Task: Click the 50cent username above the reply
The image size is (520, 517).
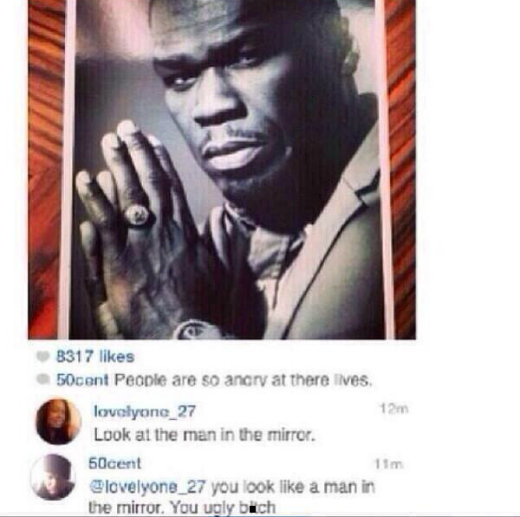Action: click(115, 463)
